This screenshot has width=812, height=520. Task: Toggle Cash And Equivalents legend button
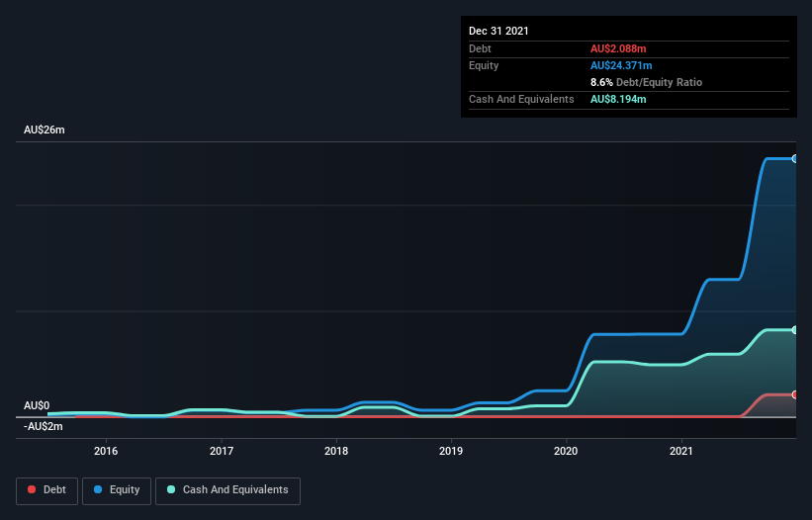227,490
